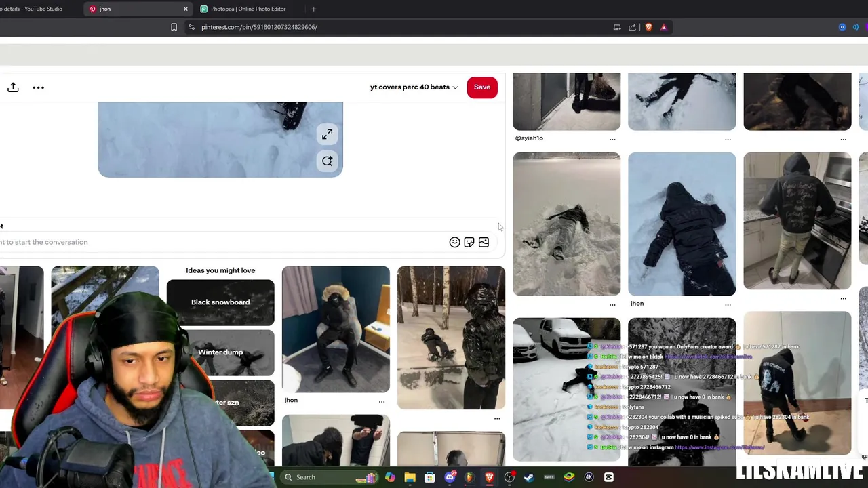Screen dimensions: 868x488
Task: Open FL Studio from the taskbar
Action: click(x=469, y=477)
